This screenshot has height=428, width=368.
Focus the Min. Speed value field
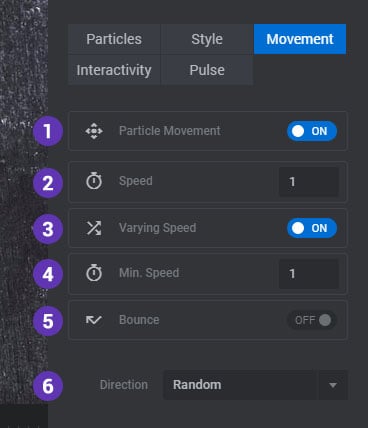pos(309,274)
